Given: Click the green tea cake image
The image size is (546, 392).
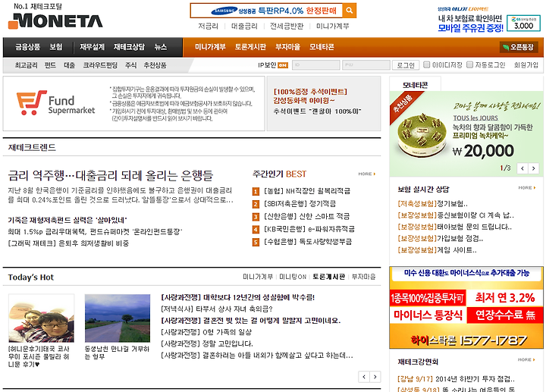Looking at the screenshot, I should [422, 135].
